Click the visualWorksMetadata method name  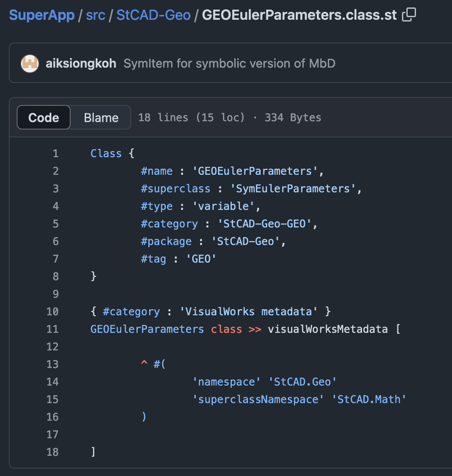(327, 329)
